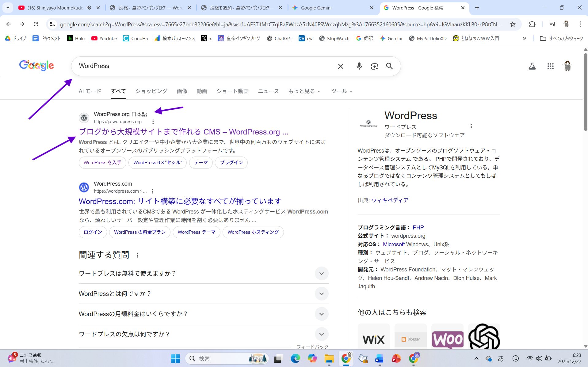Bookmark this page with star icon
The width and height of the screenshot is (588, 367).
[x=513, y=24]
